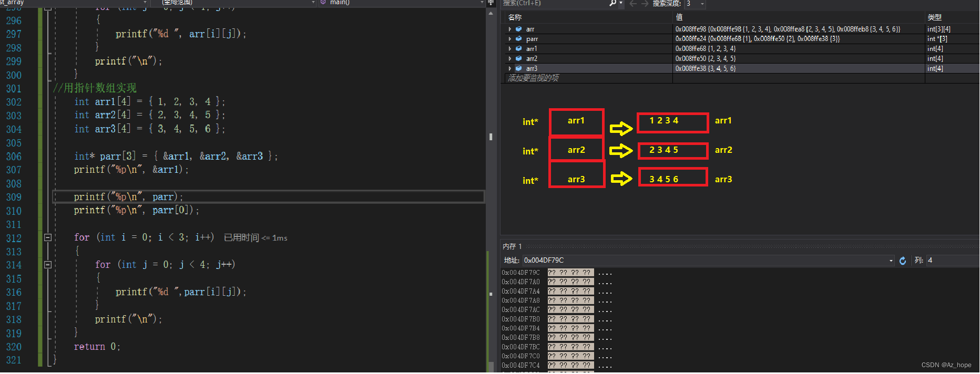Select the value cell of arr3

(799, 69)
